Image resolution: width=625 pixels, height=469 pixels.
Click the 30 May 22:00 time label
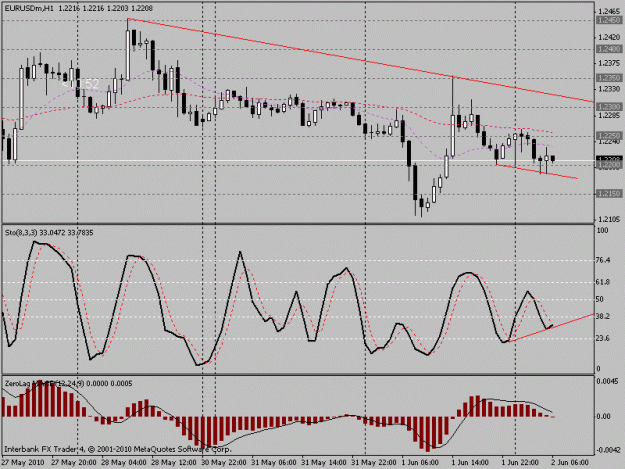click(224, 463)
